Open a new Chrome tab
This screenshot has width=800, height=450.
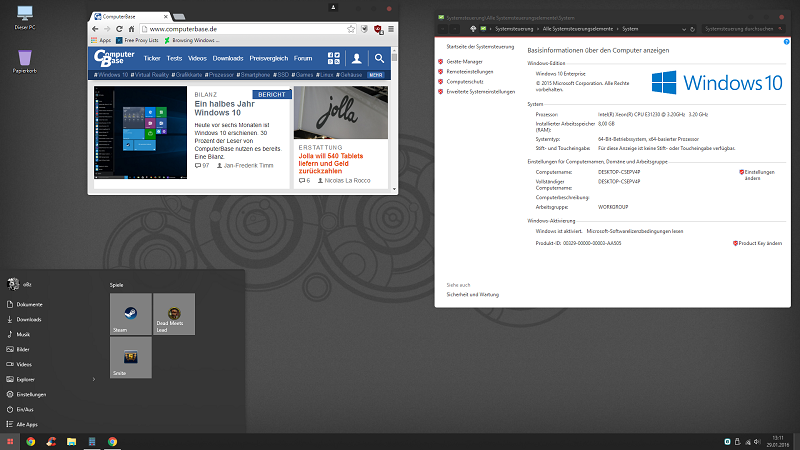click(x=179, y=17)
